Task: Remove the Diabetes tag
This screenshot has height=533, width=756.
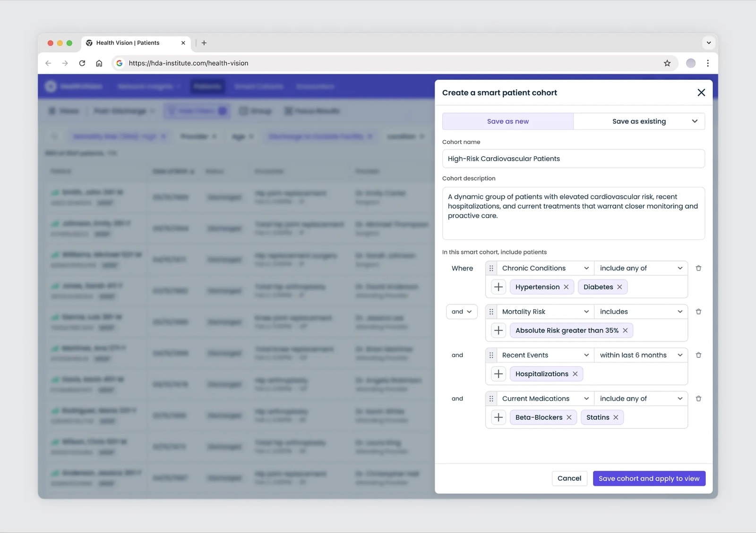Action: (619, 287)
